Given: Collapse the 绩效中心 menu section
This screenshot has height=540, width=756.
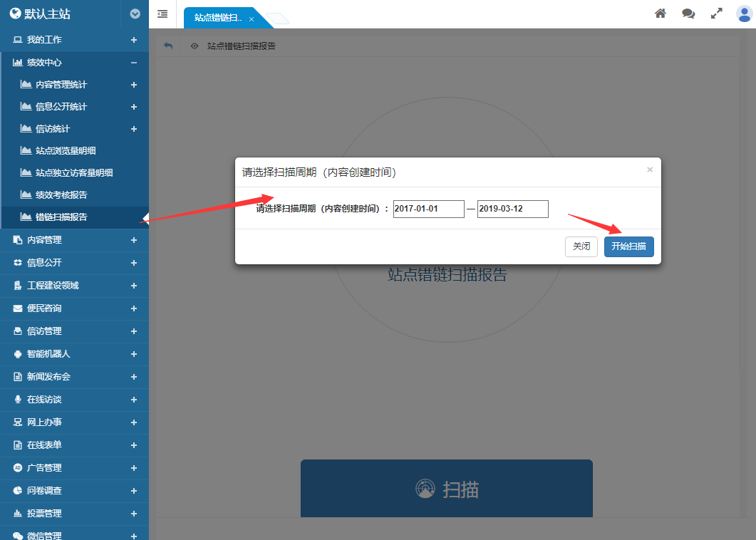Looking at the screenshot, I should 133,63.
